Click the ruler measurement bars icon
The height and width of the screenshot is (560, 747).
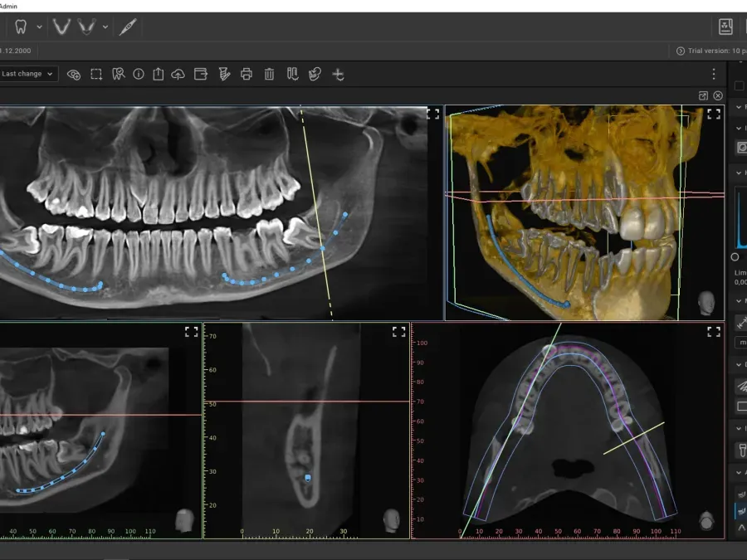(x=292, y=74)
